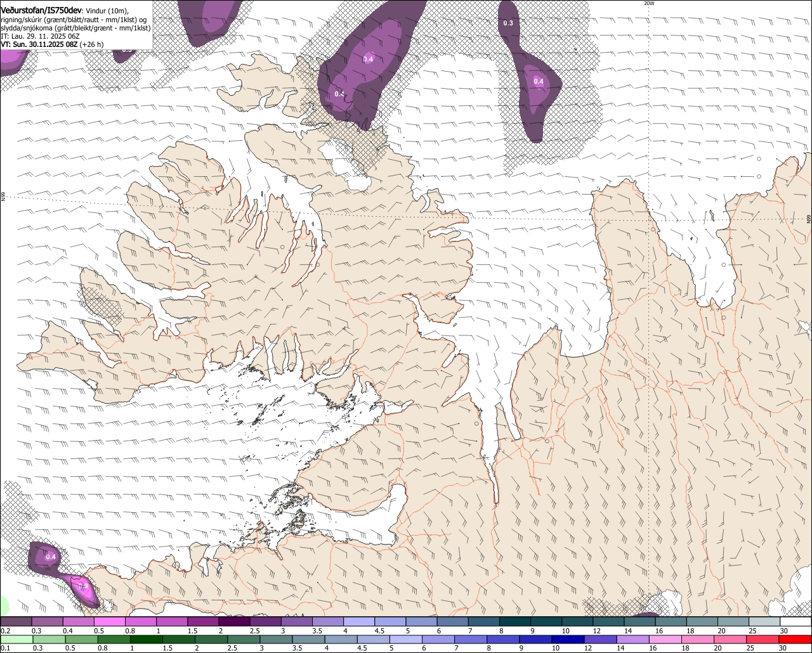The width and height of the screenshot is (812, 653).
Task: Pick the snow scale swatch between 6 and 7
Action: click(x=452, y=622)
